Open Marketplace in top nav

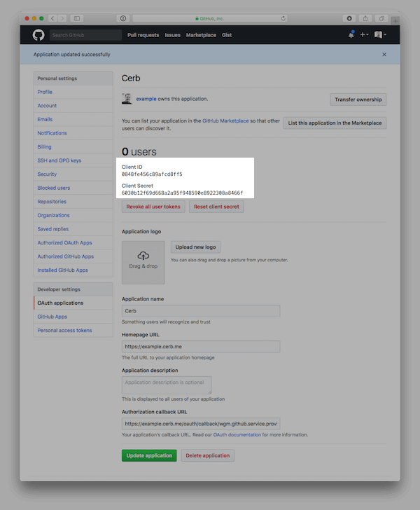[x=201, y=35]
